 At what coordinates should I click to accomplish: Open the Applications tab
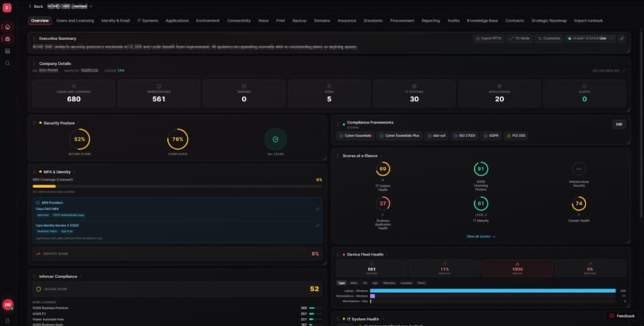click(x=177, y=21)
